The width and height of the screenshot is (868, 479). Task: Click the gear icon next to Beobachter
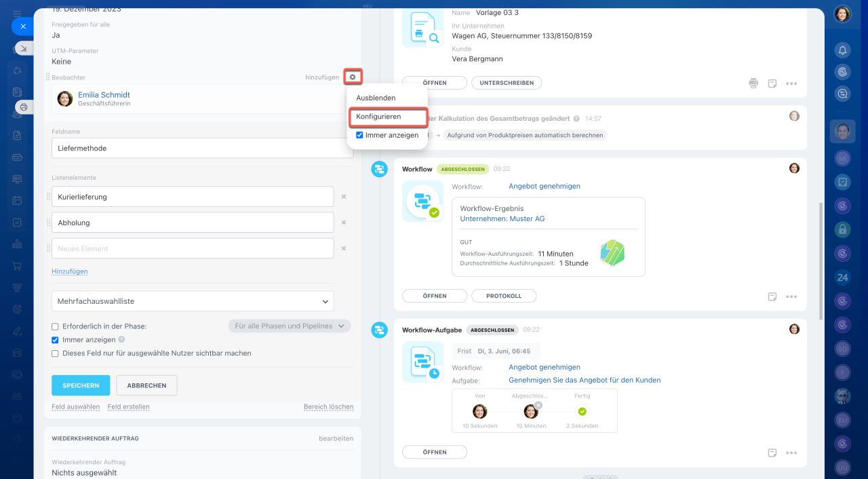(353, 77)
